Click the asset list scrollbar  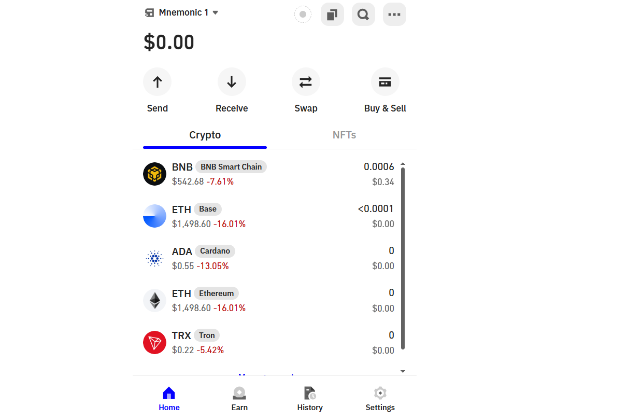403,260
